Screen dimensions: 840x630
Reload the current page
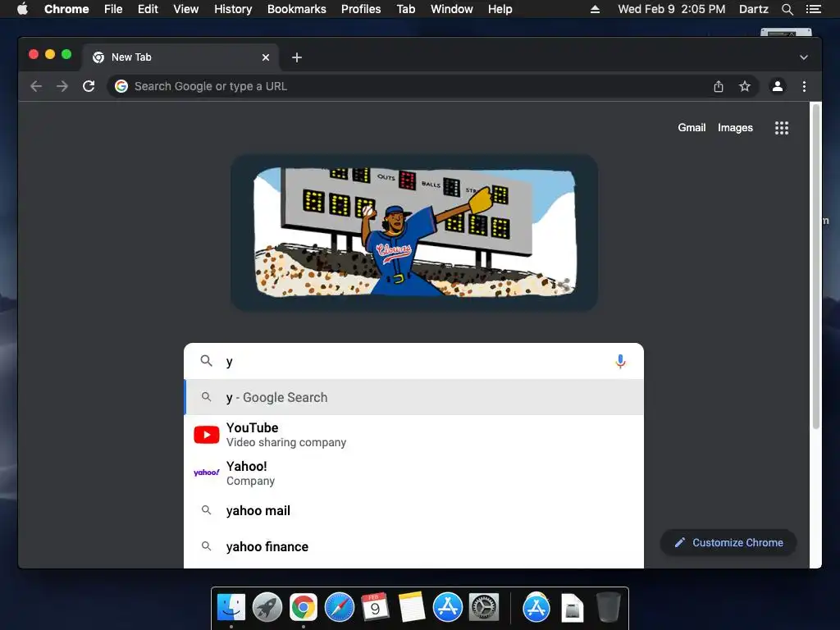(x=89, y=86)
